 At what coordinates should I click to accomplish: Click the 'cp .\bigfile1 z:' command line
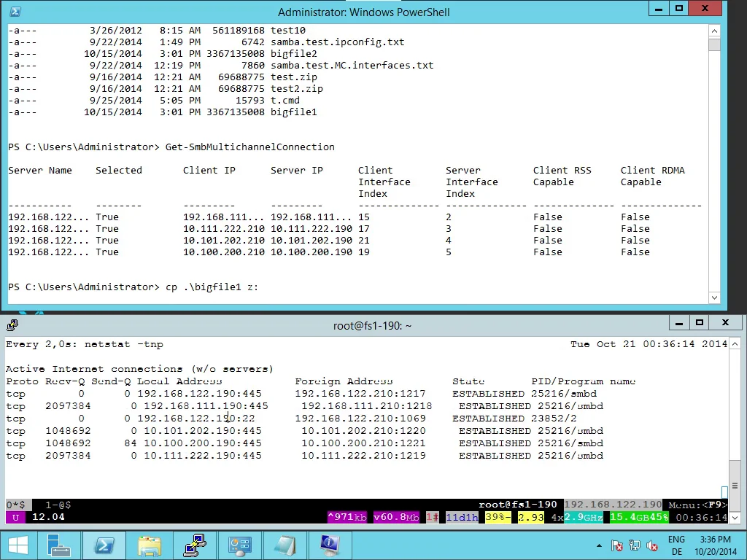[x=212, y=287]
